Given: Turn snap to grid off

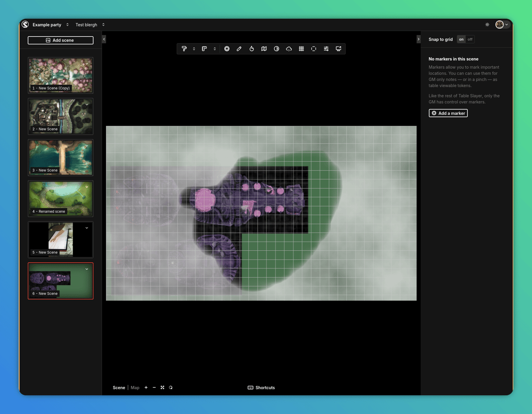Looking at the screenshot, I should tap(470, 39).
